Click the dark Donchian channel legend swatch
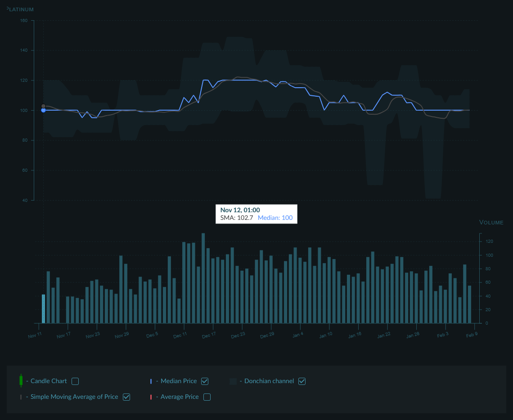 [x=233, y=381]
